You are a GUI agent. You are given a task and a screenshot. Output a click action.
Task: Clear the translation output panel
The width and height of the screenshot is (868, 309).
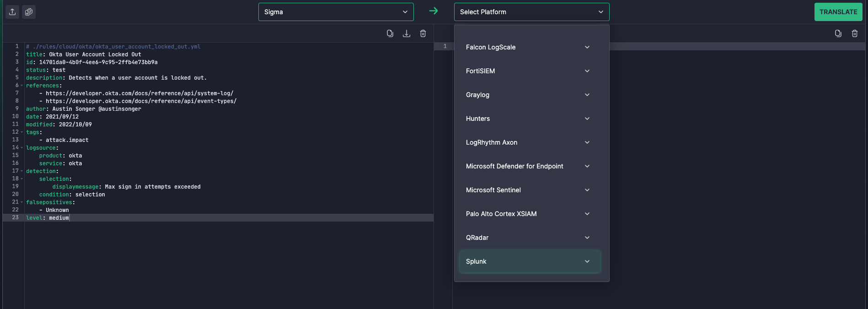pyautogui.click(x=854, y=33)
